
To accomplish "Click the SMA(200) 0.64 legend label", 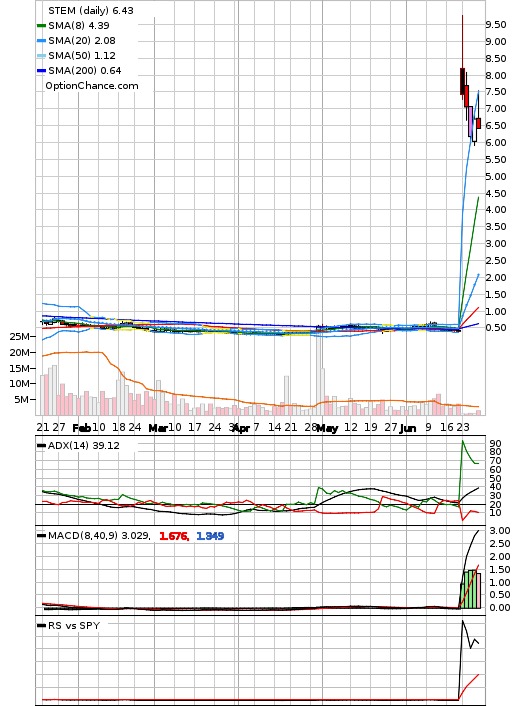I will 85,71.
